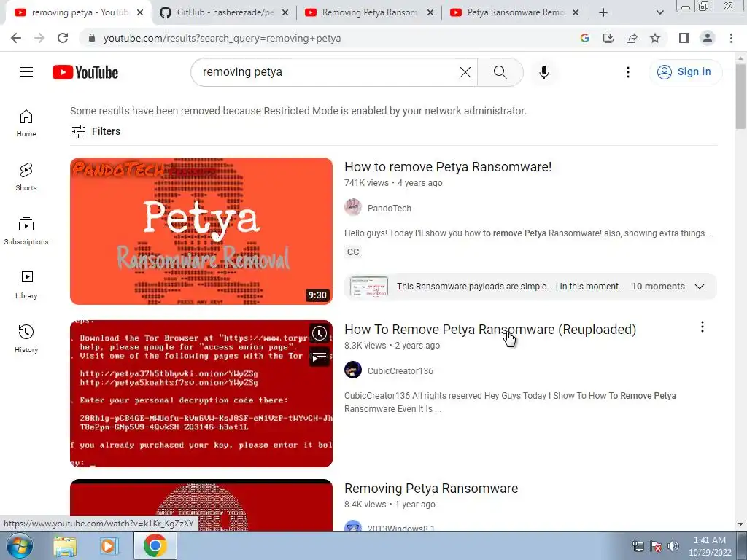Close the GitHub hasherezade tab
The height and width of the screenshot is (560, 747).
pyautogui.click(x=285, y=12)
